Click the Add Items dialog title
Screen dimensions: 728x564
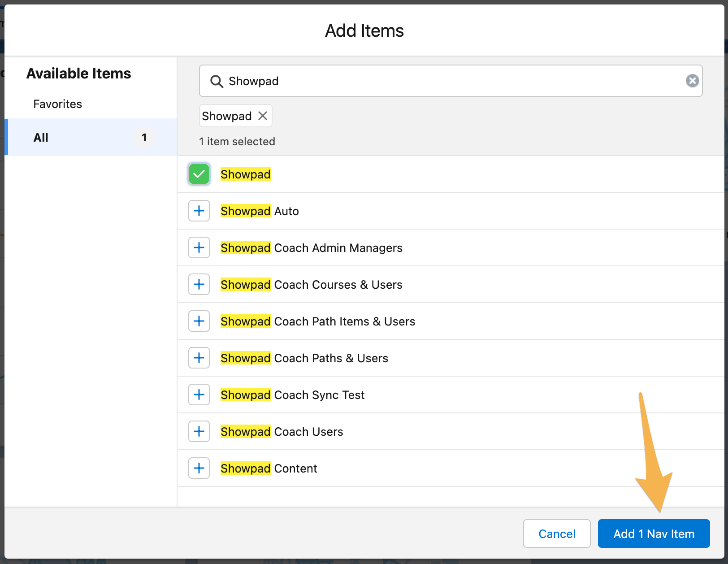[364, 30]
